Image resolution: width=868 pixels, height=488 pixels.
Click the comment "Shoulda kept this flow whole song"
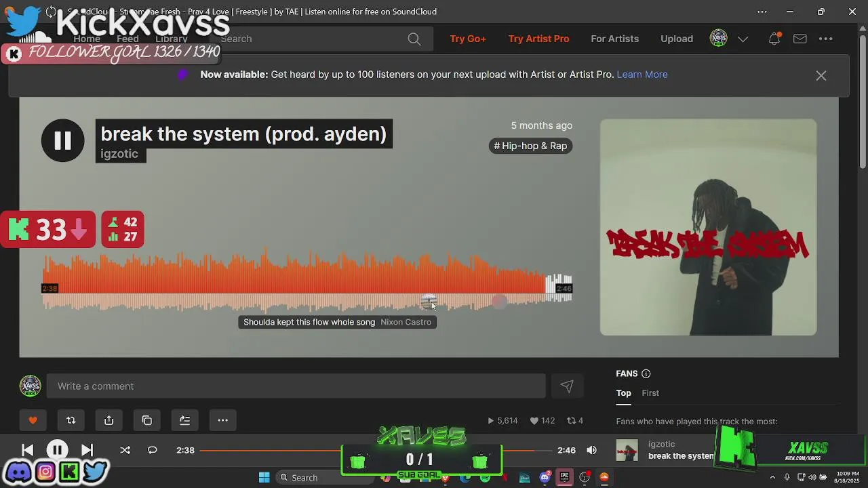coord(309,322)
